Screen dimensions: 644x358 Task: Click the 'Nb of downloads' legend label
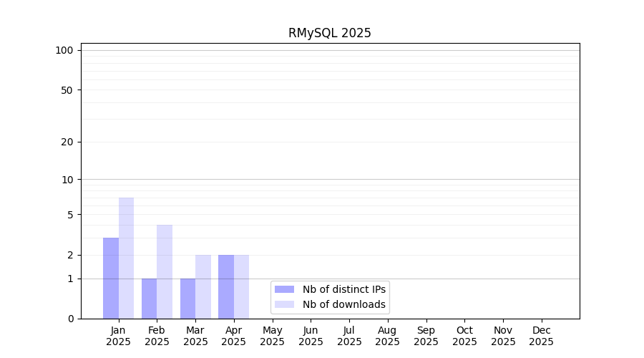343,304
